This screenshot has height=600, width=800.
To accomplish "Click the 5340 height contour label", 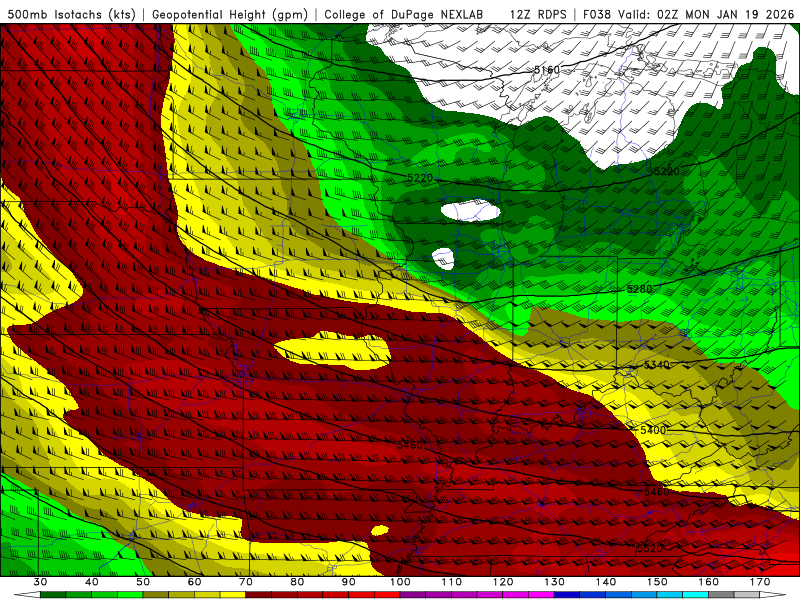I will coord(657,365).
